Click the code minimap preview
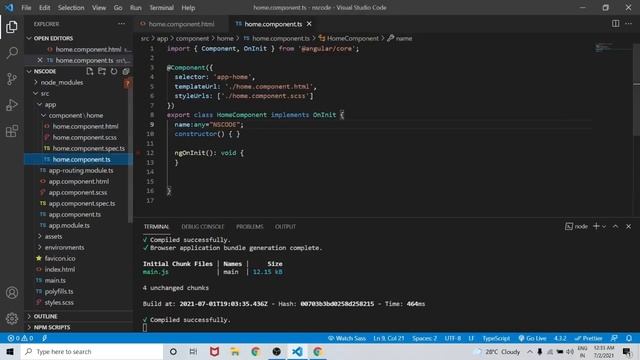This screenshot has width=640, height=360. click(605, 47)
